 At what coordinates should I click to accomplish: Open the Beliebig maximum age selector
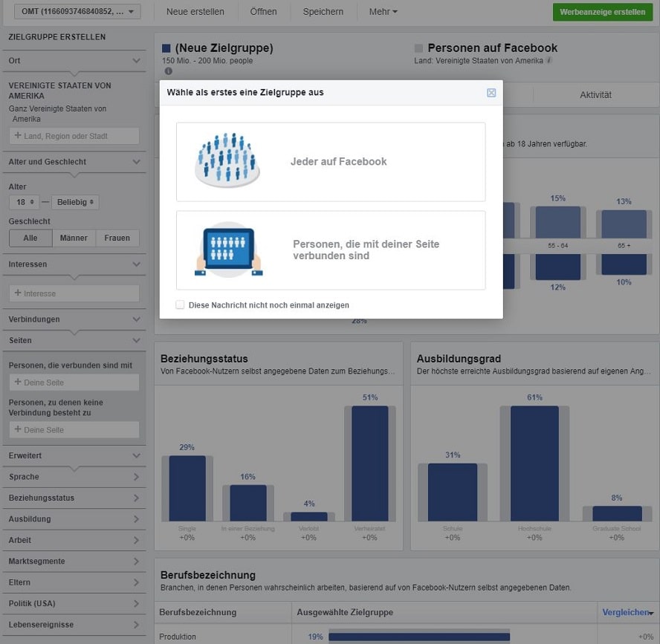[75, 202]
